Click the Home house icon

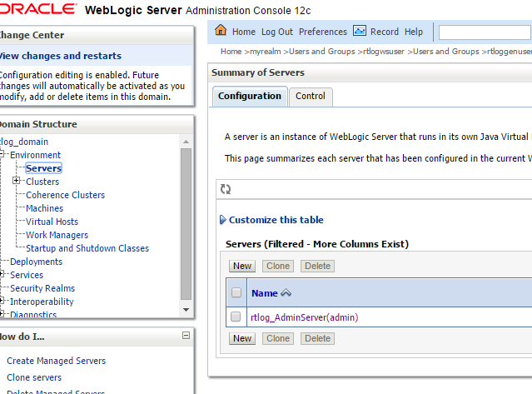point(221,30)
